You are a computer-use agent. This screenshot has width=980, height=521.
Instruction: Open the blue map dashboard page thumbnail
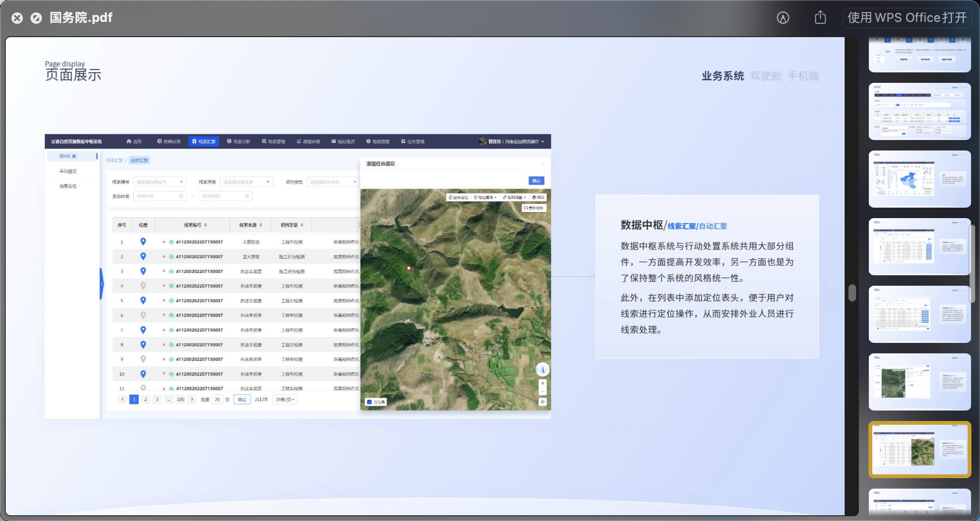[919, 179]
